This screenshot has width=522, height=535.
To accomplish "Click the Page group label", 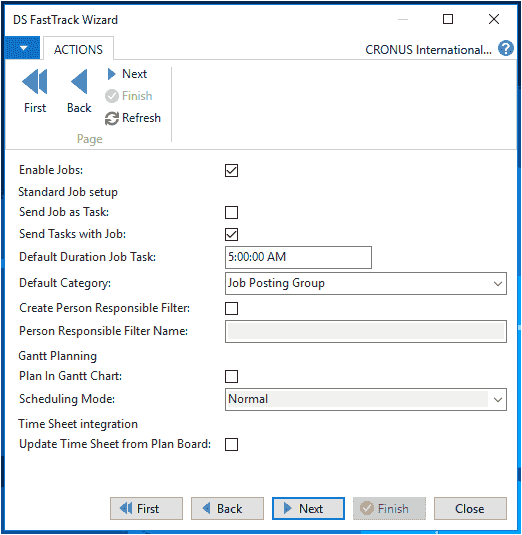I will pos(89,139).
